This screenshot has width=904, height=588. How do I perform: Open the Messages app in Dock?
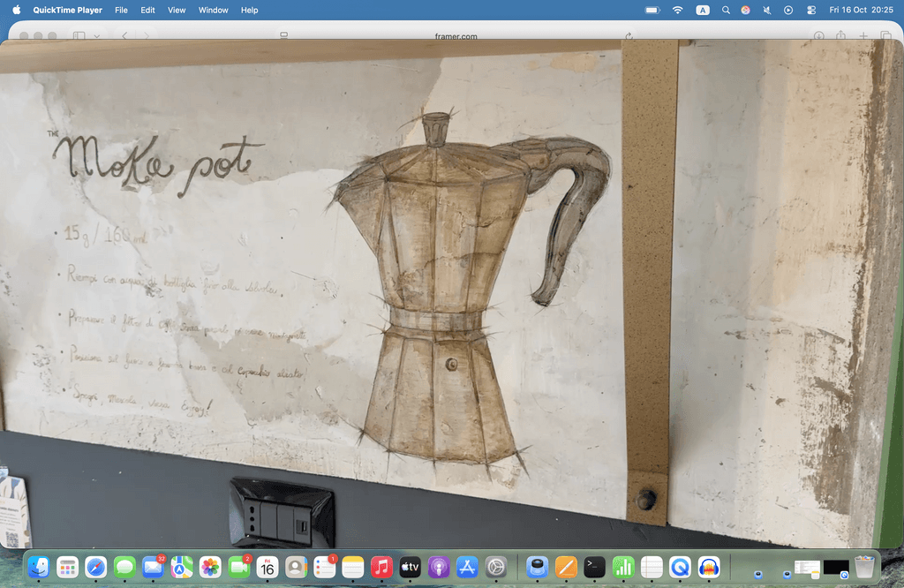click(124, 567)
